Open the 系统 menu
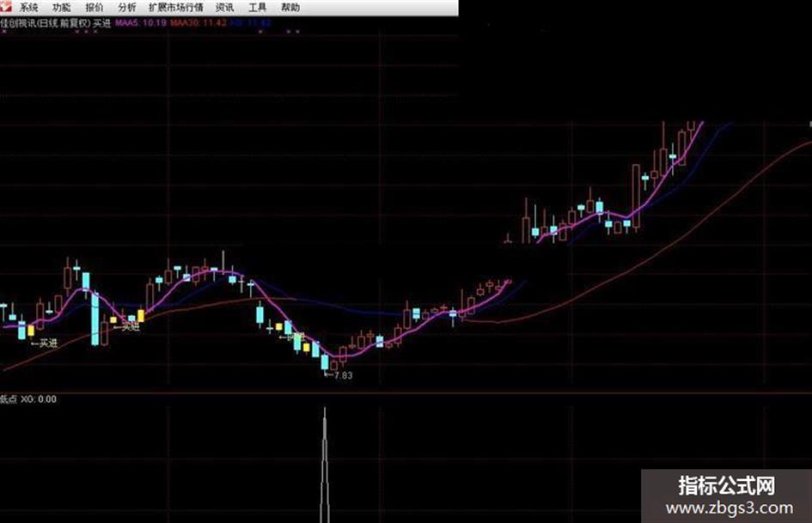812x523 pixels. click(x=28, y=7)
